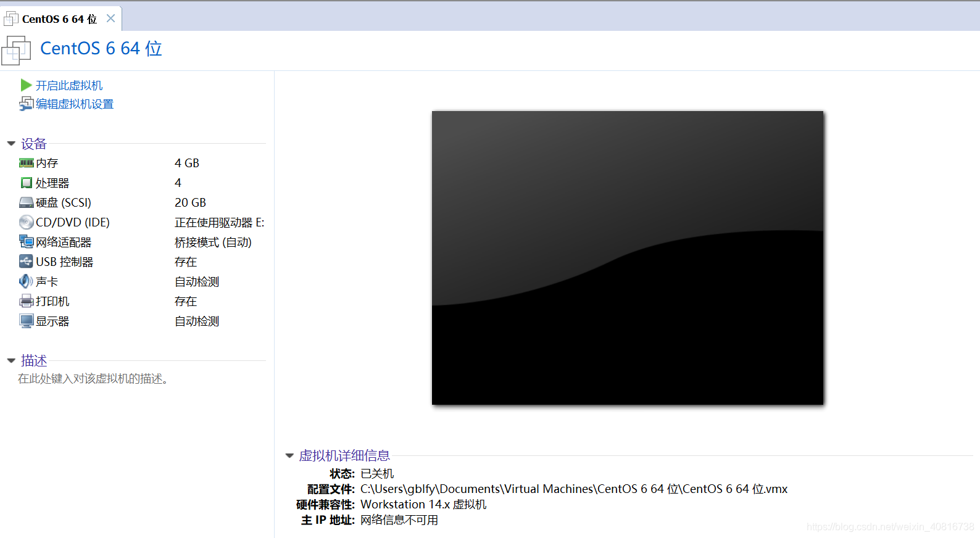Click the 4 GB memory value
Screen dimensions: 980x538
point(187,163)
